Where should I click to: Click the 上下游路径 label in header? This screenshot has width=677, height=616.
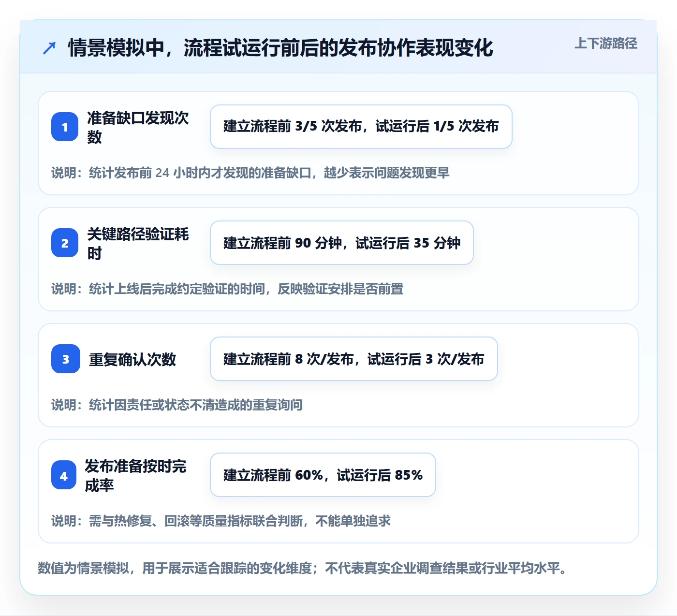[x=606, y=44]
